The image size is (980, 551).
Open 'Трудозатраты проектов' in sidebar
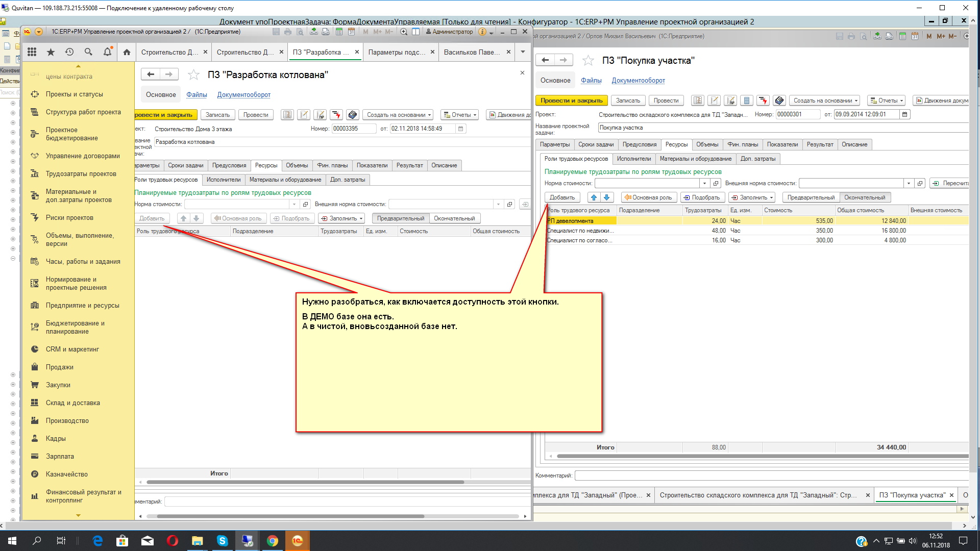[x=81, y=174]
